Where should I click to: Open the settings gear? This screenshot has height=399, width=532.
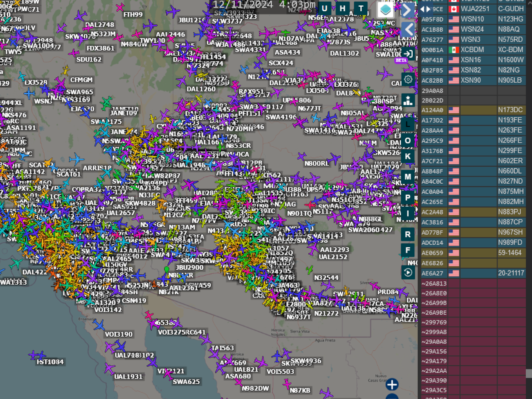pyautogui.click(x=408, y=79)
